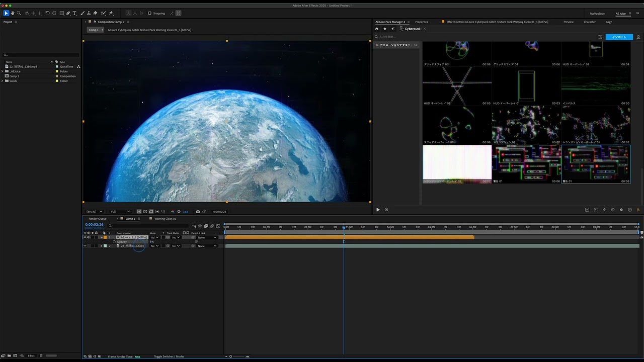644x362 pixels.
Task: Open the Full resolution dropdown
Action: (120, 212)
